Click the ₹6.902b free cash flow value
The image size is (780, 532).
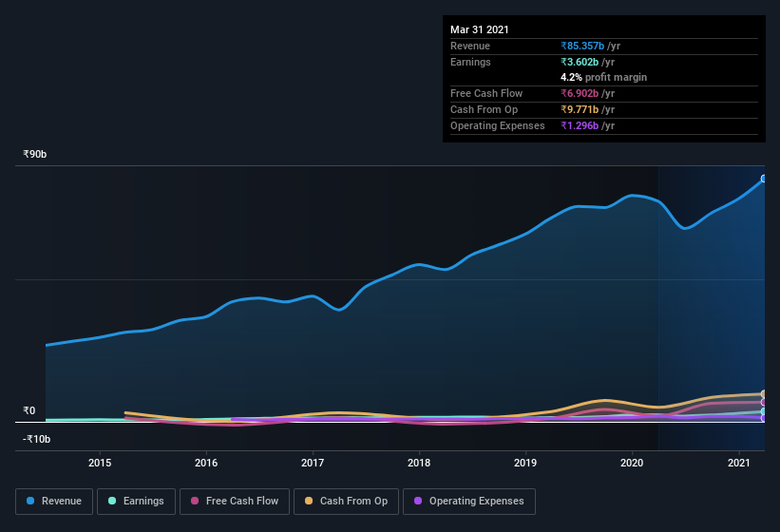[580, 93]
